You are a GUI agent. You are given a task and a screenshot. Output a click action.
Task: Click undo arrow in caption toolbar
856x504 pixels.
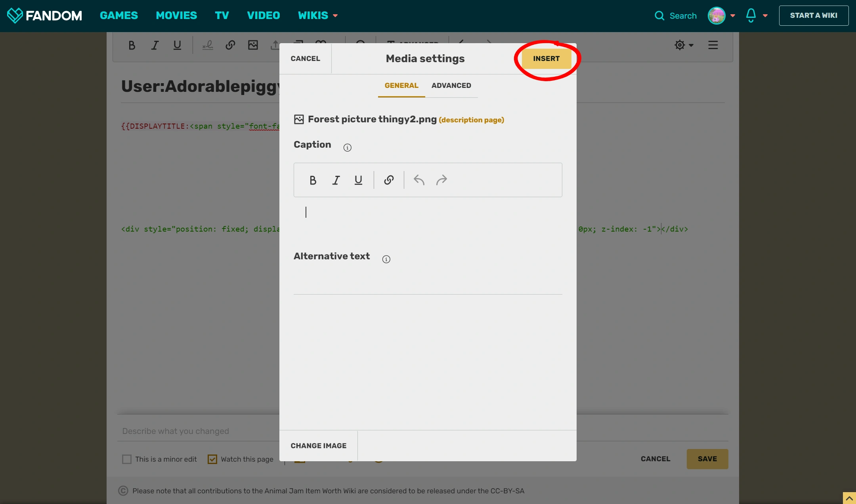pos(419,180)
